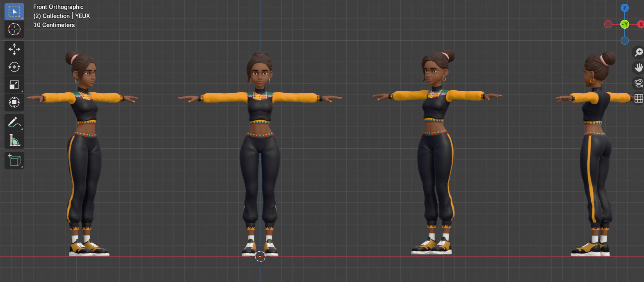Choose the Move tool
644x282 pixels.
14,49
